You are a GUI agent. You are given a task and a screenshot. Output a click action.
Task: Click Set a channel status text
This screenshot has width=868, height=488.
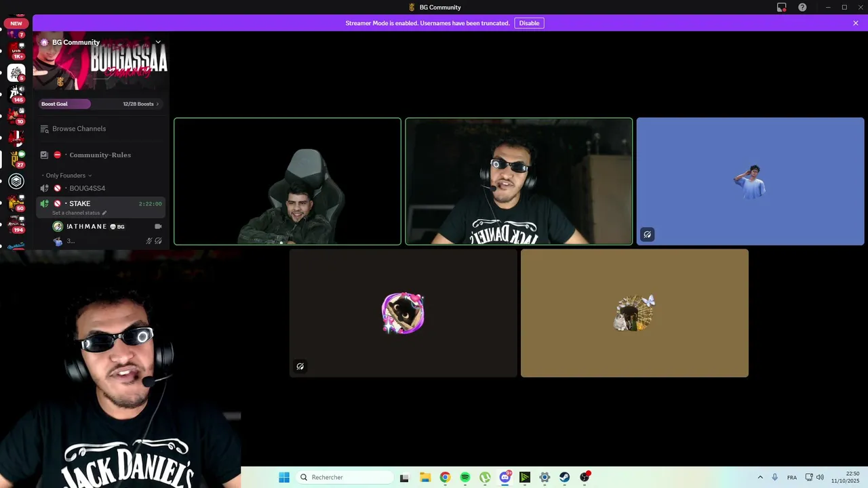(76, 213)
